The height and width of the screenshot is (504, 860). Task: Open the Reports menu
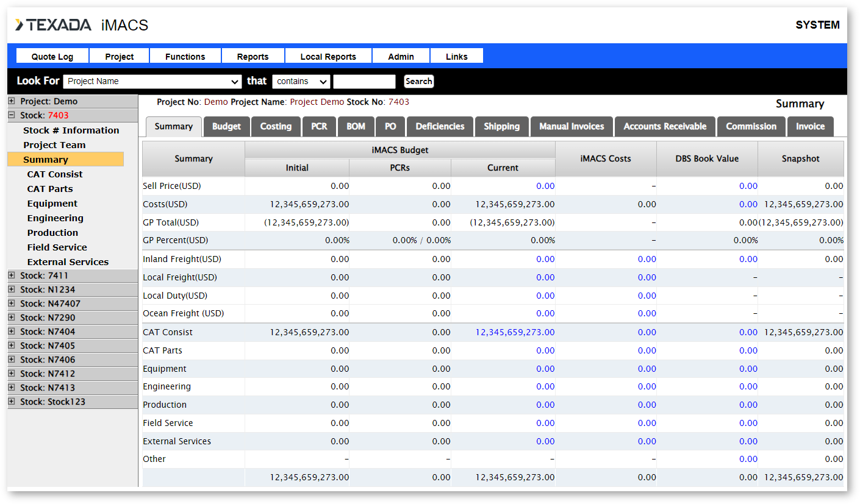(253, 56)
